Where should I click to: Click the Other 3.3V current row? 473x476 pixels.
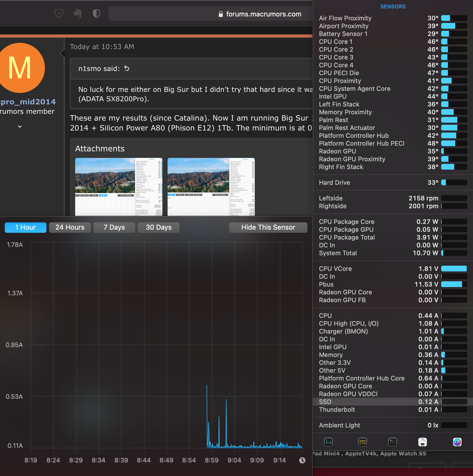393,362
